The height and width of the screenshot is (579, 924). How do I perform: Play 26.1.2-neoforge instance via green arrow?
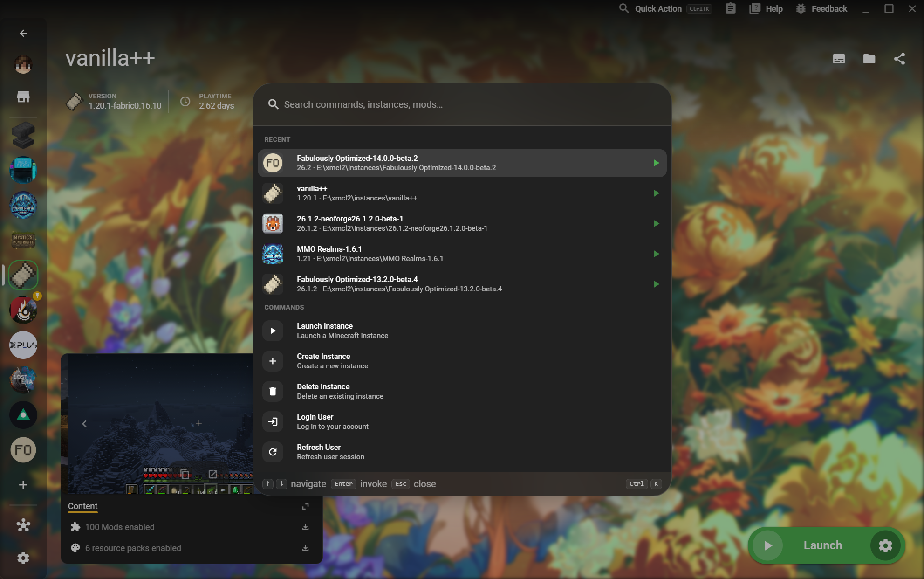656,224
